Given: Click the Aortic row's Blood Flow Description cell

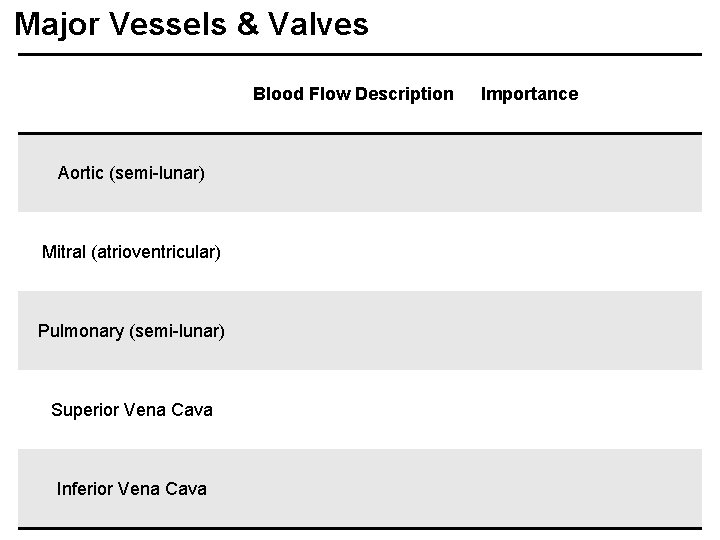Looking at the screenshot, I should (353, 173).
